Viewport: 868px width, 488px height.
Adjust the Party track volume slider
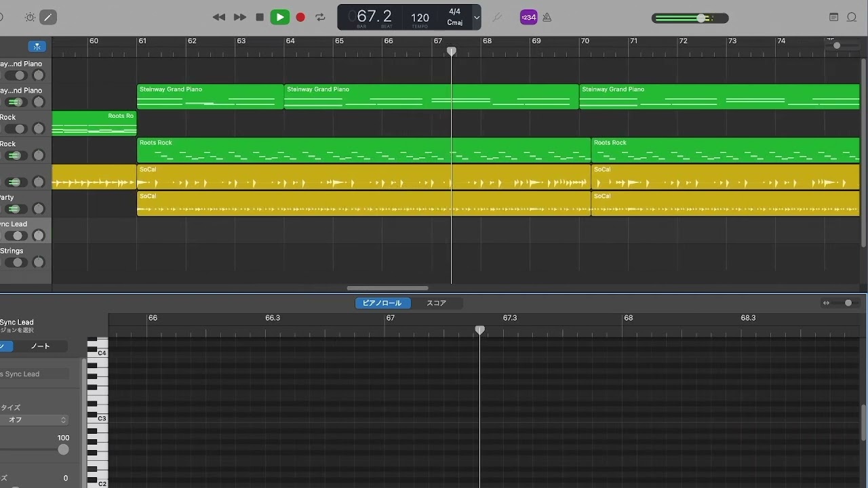coord(16,209)
